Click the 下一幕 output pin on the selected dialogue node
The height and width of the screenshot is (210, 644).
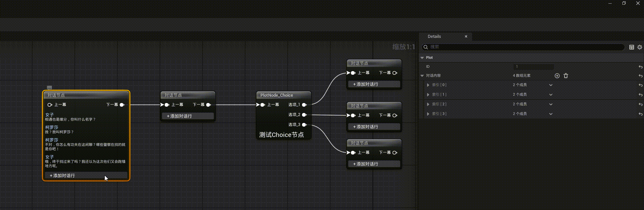pos(122,105)
